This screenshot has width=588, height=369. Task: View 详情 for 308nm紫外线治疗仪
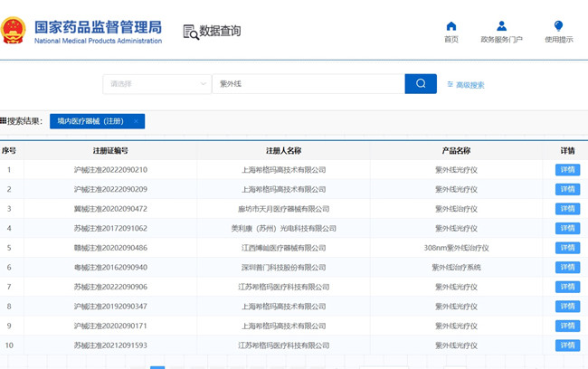pyautogui.click(x=567, y=248)
